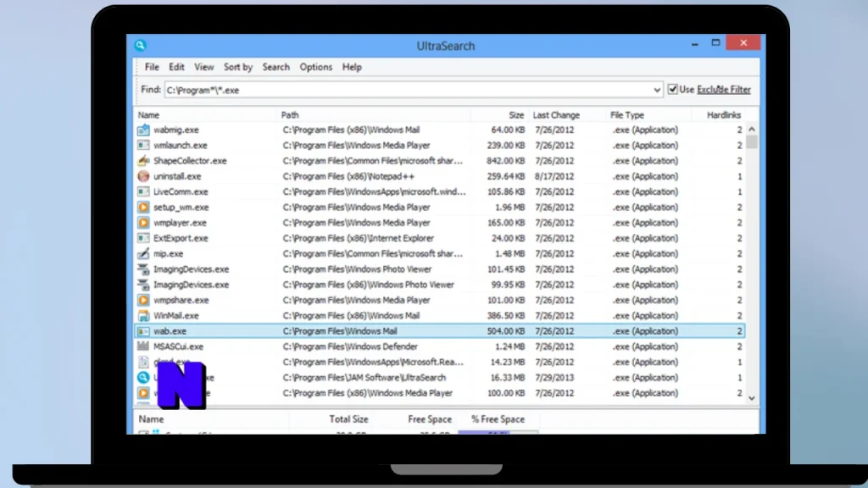Select the wmplayer.exe file name

[180, 223]
